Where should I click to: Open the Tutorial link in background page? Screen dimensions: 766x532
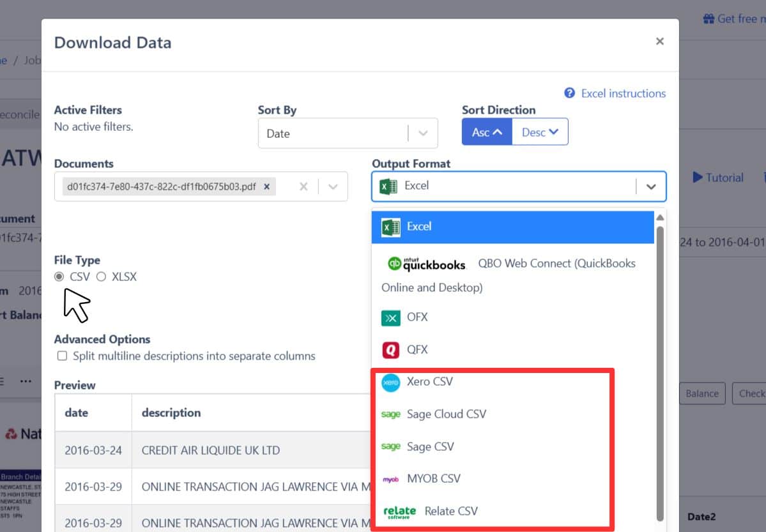pos(718,178)
